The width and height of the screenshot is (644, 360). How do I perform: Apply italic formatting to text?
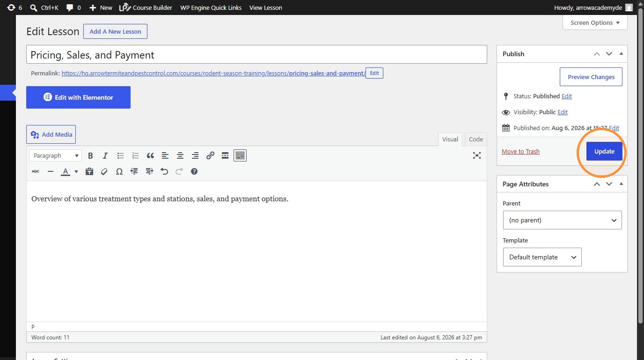click(x=105, y=155)
